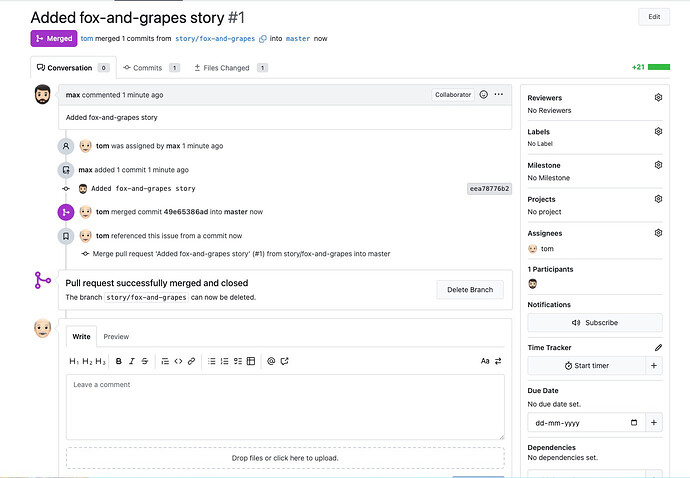Viewport: 690px width, 478px height.
Task: Subscribe to notifications for this pull request
Action: coord(594,323)
